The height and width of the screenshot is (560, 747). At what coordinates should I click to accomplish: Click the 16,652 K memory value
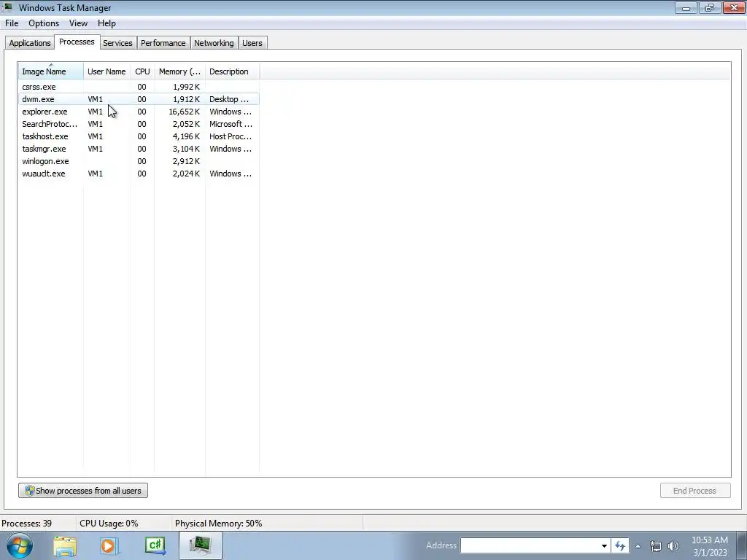[185, 112]
